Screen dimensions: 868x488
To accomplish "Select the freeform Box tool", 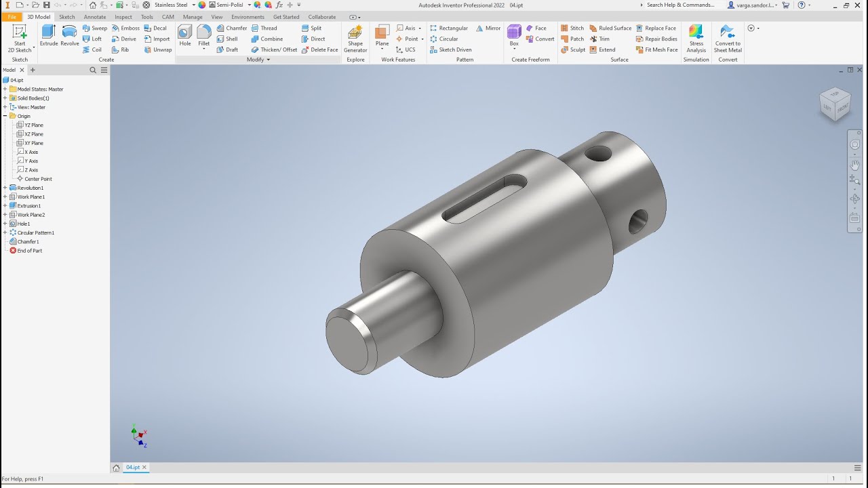I will [514, 36].
